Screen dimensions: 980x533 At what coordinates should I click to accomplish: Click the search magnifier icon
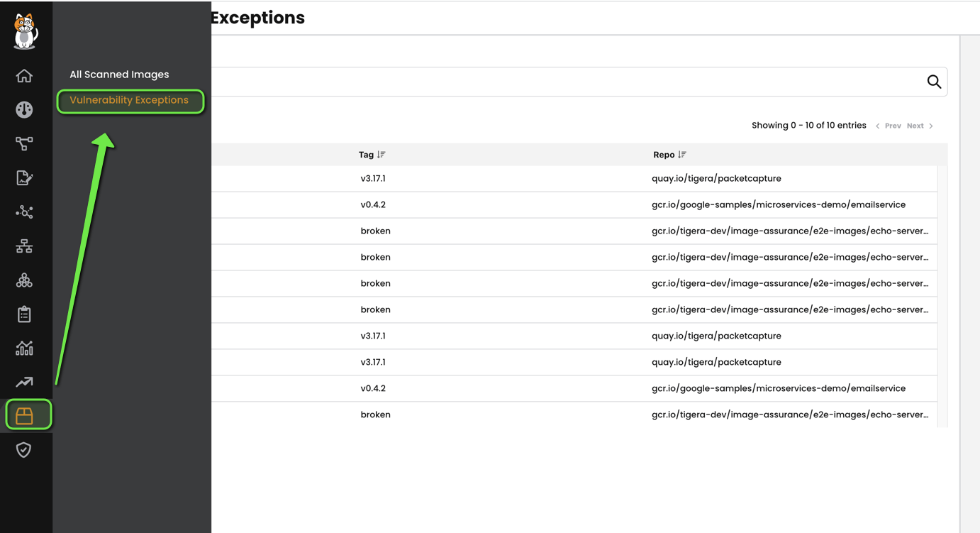pyautogui.click(x=934, y=82)
